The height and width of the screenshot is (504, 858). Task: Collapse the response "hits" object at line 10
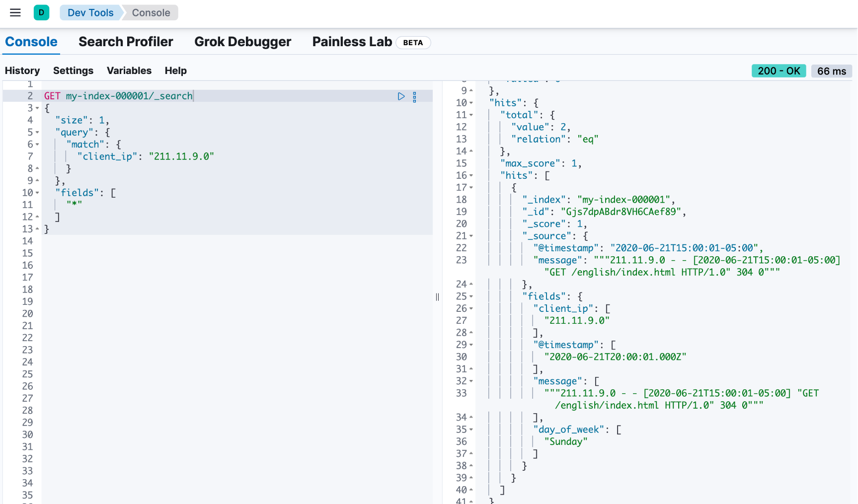point(471,103)
